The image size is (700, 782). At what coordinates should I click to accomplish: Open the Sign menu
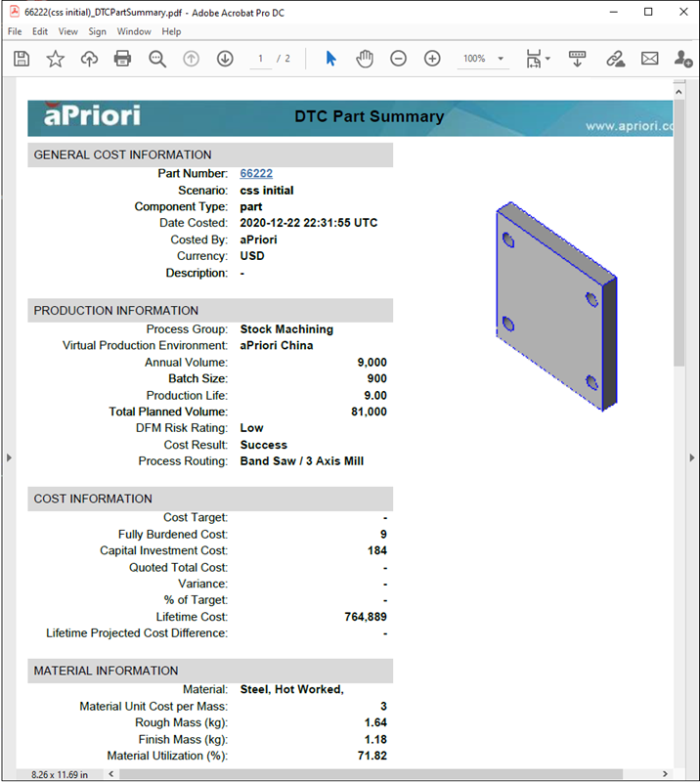98,31
